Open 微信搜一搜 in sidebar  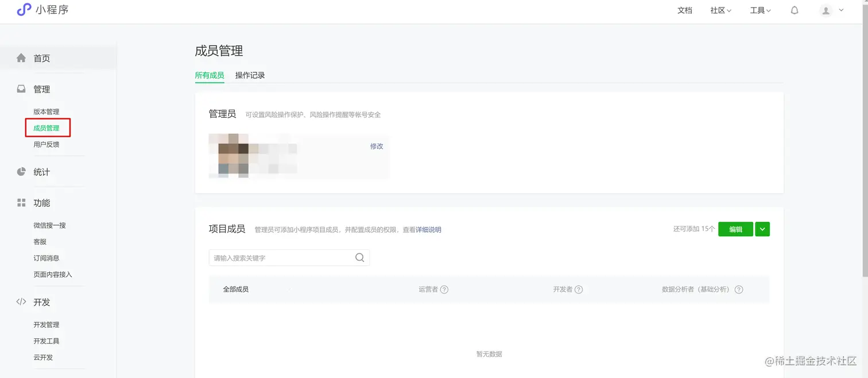pos(49,225)
